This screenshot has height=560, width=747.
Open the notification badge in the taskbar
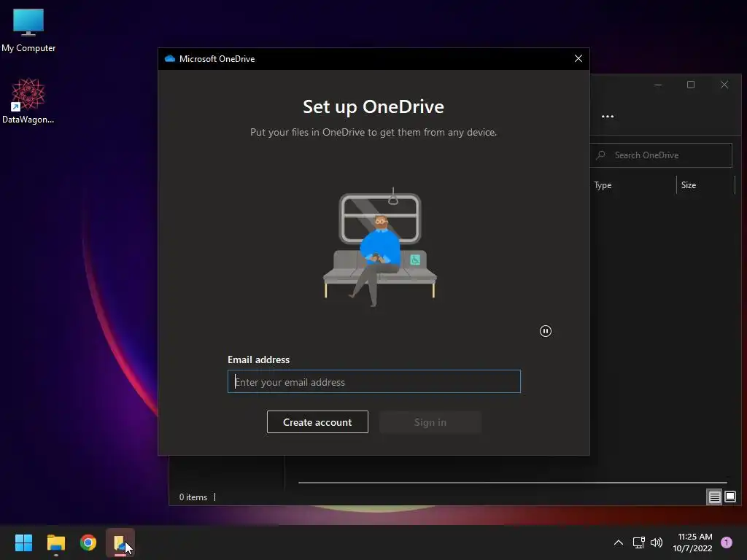click(x=727, y=542)
